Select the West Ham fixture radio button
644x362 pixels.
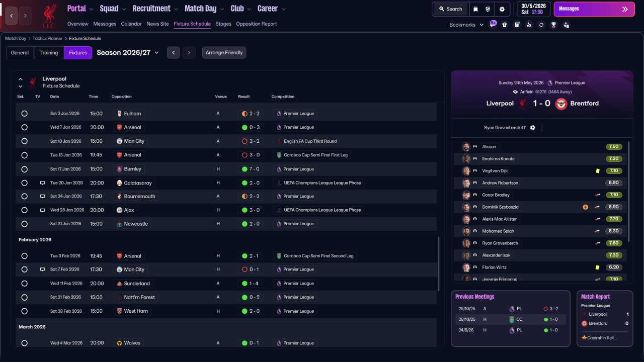click(x=24, y=311)
